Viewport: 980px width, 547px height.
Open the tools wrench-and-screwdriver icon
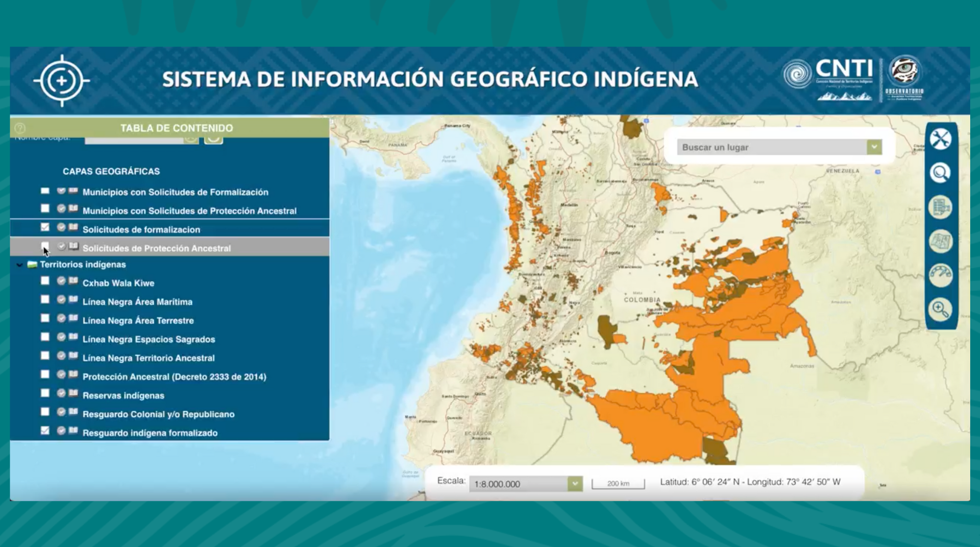(940, 139)
